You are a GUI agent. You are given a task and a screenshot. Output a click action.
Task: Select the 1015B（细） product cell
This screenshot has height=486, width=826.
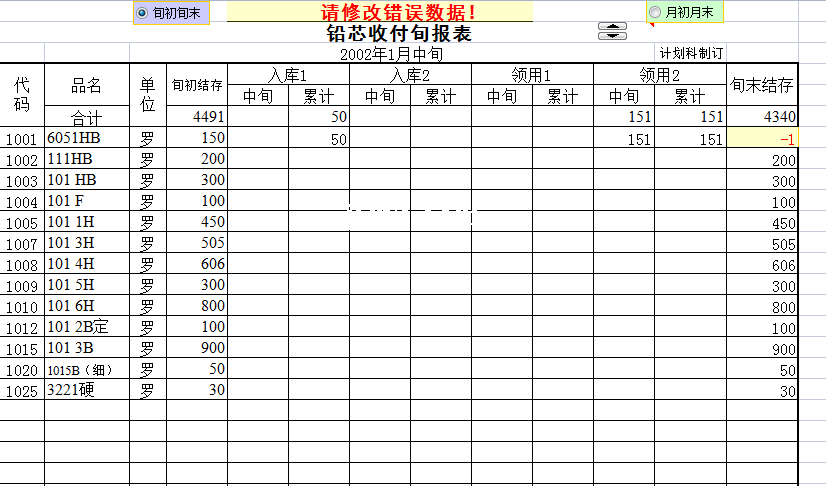87,370
